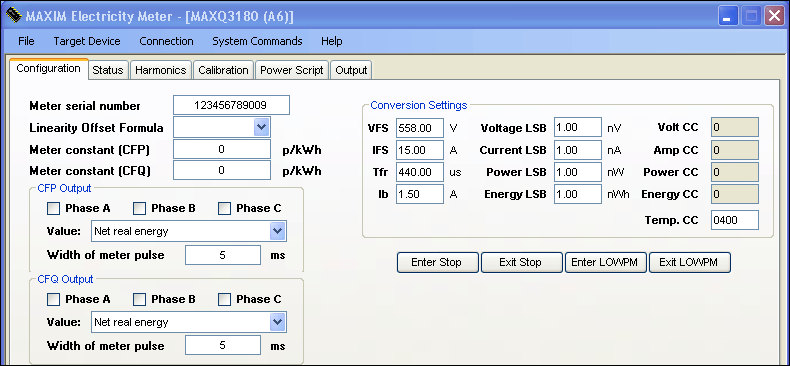Click CFP Output meter pulse width field
This screenshot has height=366, width=790.
point(223,255)
